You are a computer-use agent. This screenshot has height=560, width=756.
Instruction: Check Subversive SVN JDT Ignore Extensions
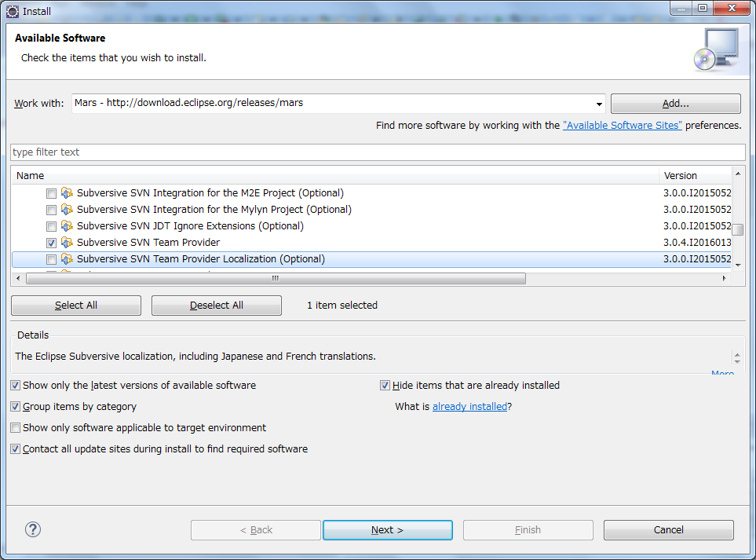pyautogui.click(x=51, y=226)
